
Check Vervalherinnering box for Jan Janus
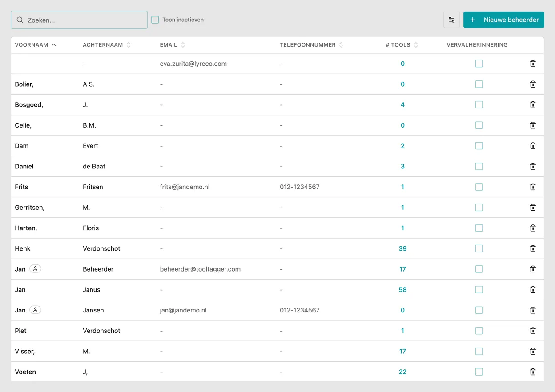[479, 290]
